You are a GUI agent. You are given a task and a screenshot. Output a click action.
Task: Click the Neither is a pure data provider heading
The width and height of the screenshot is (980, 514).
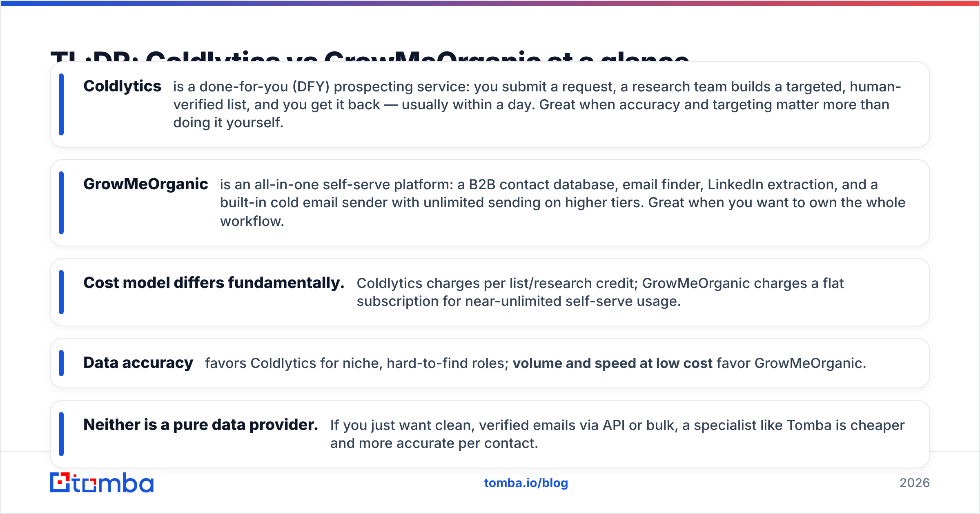click(x=200, y=425)
